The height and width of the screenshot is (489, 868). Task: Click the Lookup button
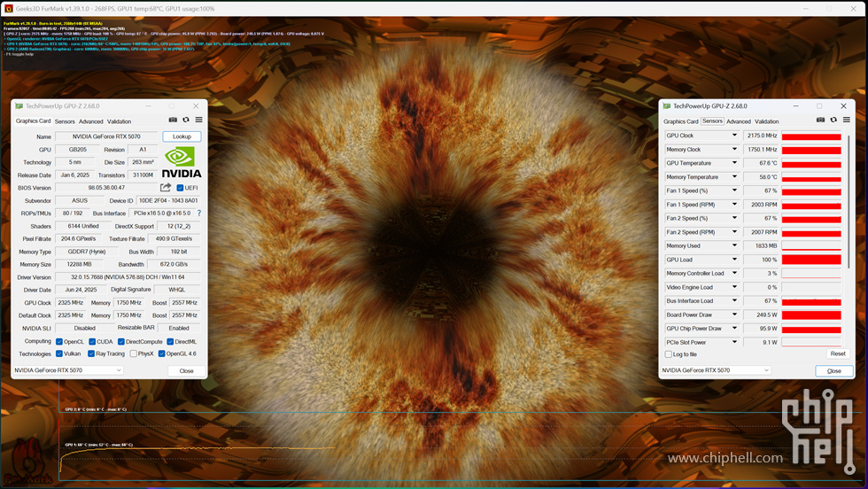click(x=182, y=136)
